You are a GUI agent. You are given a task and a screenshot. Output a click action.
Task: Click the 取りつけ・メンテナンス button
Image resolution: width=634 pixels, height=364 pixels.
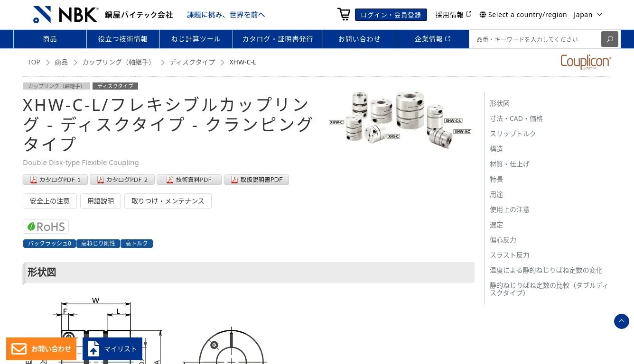point(168,201)
